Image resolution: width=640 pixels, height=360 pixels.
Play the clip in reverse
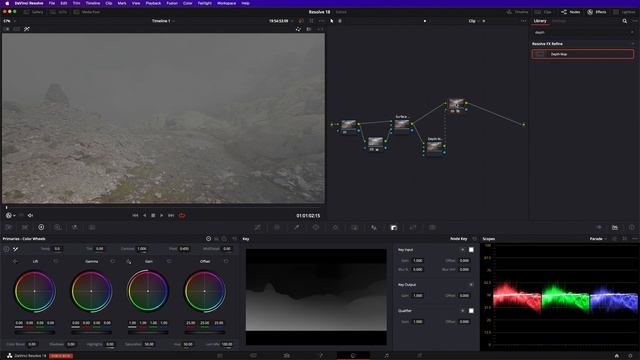pos(144,216)
